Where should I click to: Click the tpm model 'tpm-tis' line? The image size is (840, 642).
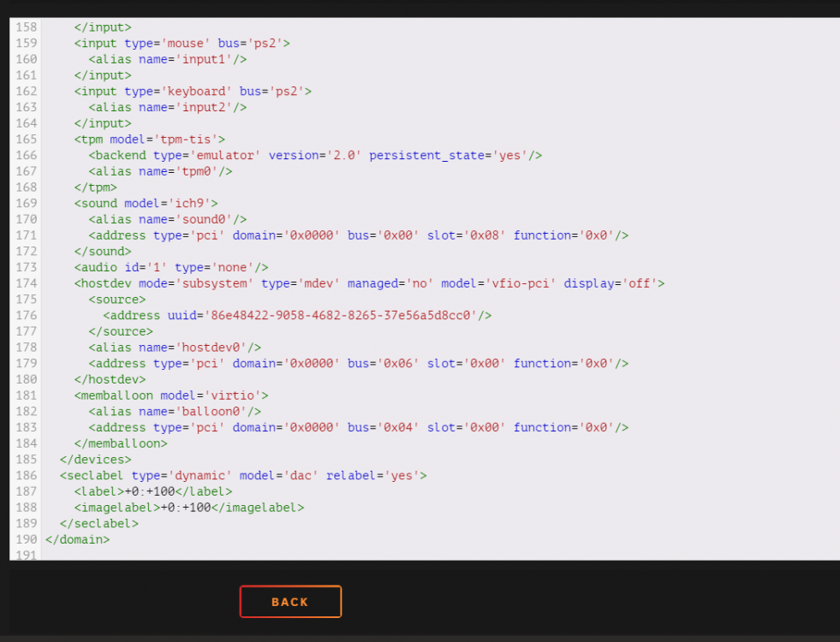[150, 140]
